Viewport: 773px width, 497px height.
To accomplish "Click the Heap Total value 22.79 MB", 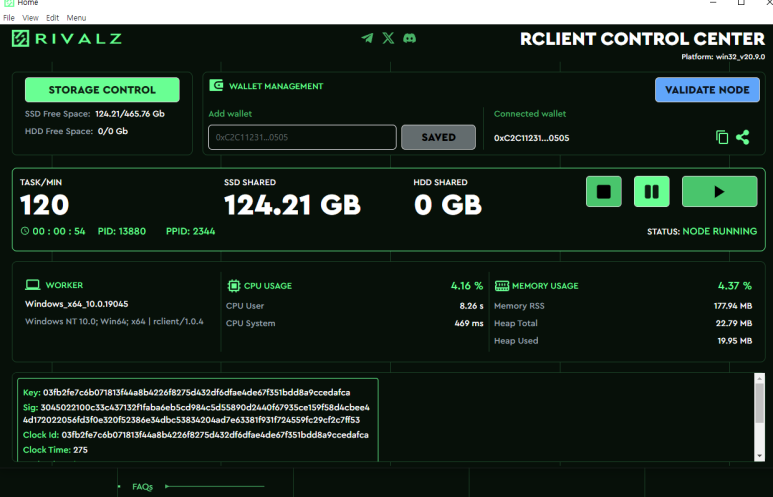I will point(734,323).
